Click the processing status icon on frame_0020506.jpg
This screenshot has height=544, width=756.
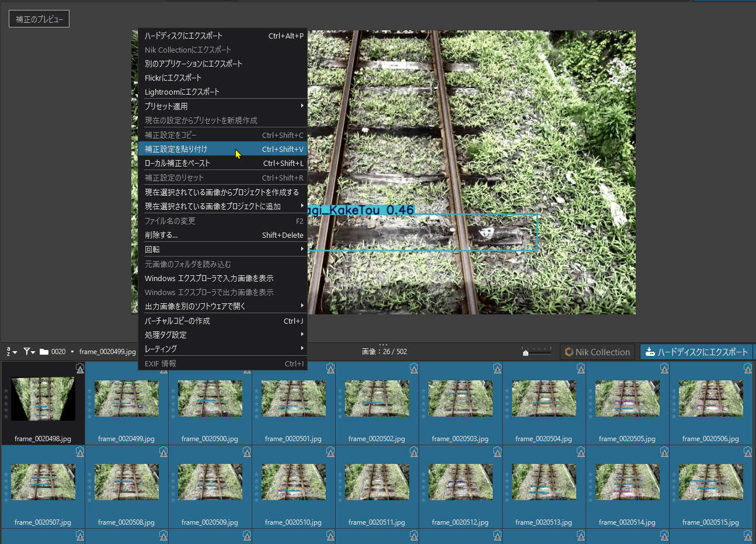coord(748,368)
